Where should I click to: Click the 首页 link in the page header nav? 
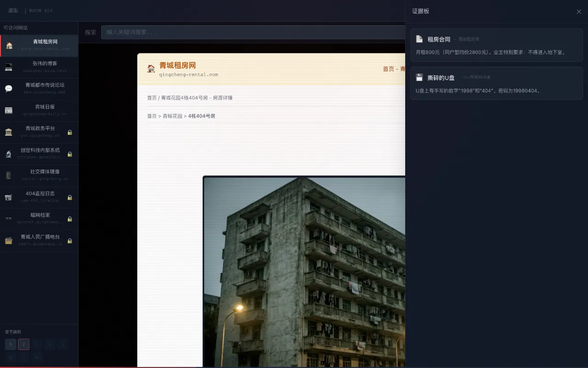(x=389, y=69)
